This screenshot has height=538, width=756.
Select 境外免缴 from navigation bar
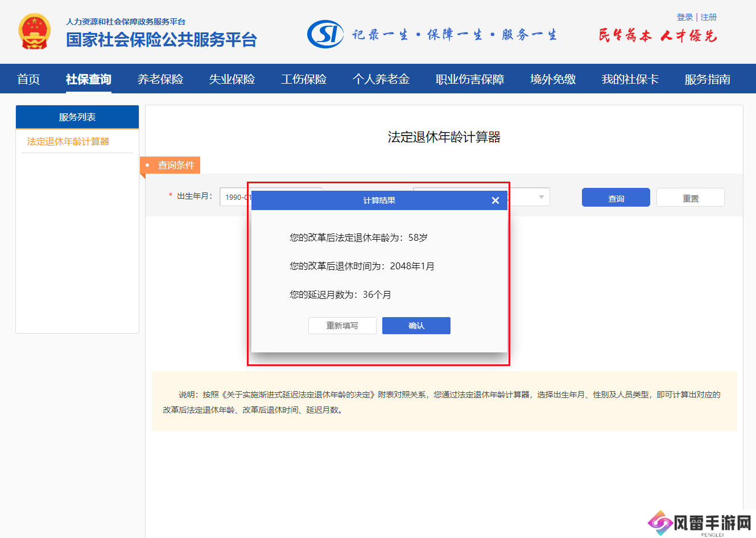click(x=552, y=79)
